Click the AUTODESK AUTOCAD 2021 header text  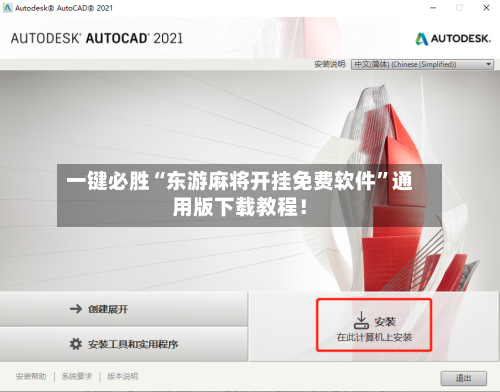[97, 38]
